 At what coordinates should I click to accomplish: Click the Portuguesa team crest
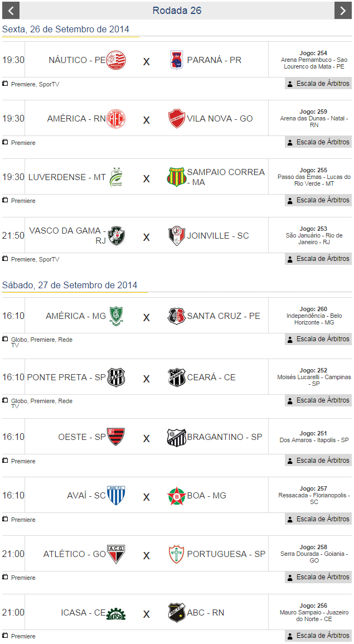pyautogui.click(x=176, y=554)
